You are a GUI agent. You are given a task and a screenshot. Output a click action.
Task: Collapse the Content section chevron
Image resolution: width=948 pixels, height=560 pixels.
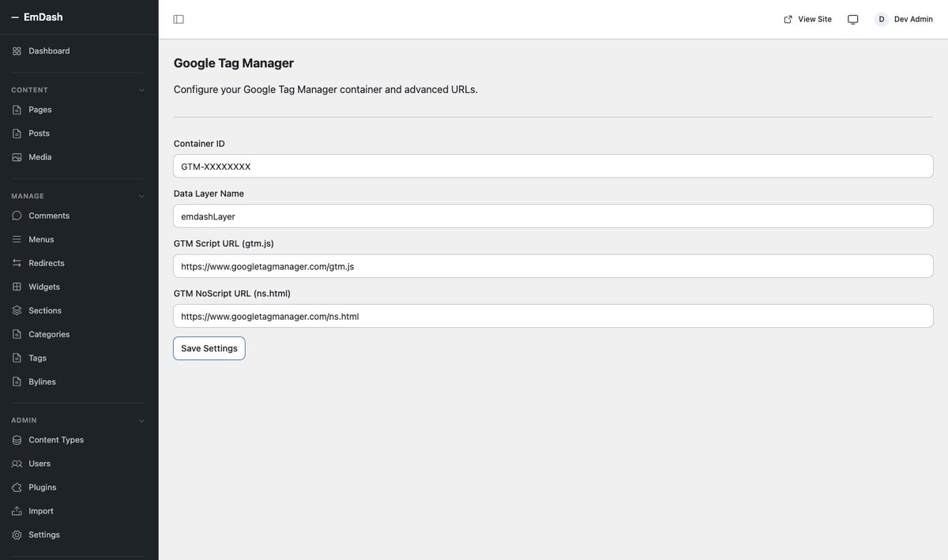point(142,90)
